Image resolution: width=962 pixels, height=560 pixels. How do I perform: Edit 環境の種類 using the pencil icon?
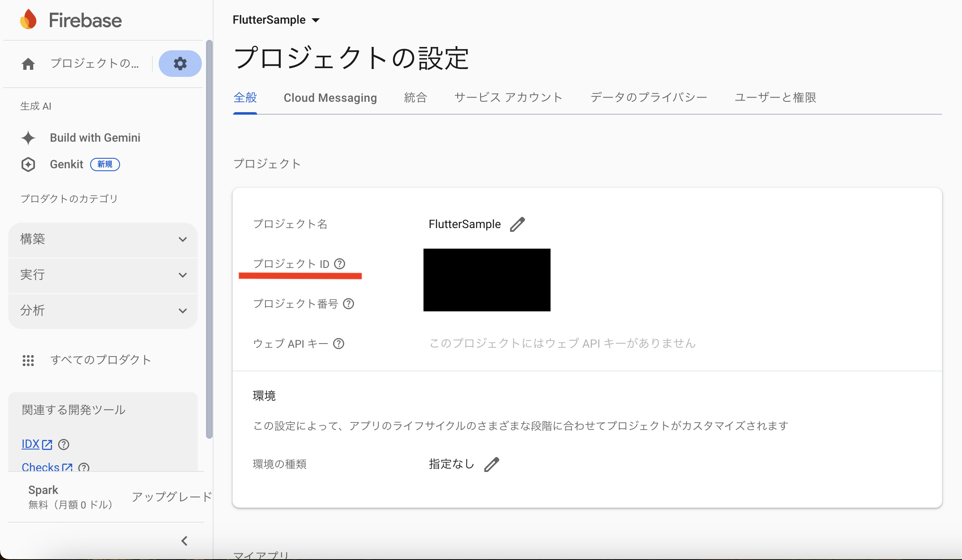tap(492, 464)
